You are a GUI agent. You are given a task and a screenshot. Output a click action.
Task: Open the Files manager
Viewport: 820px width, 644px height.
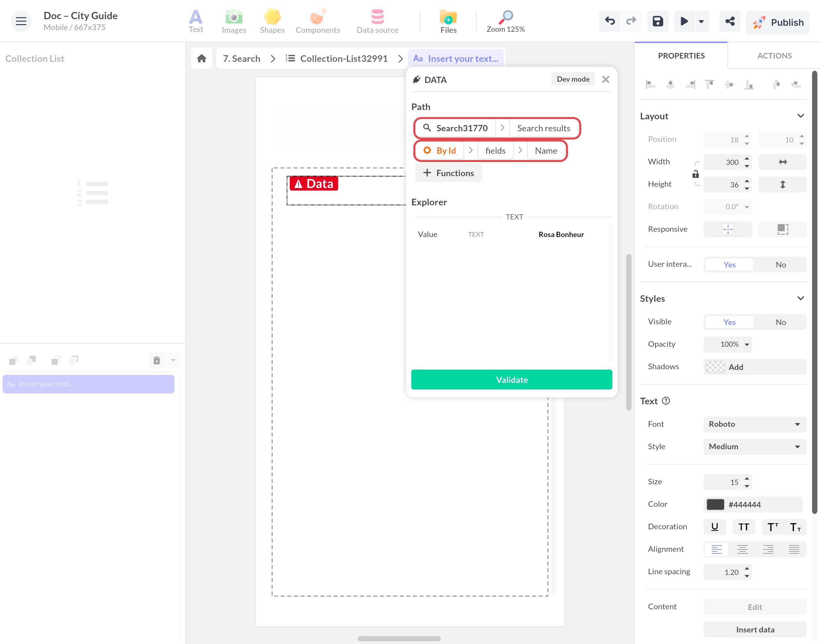coord(448,21)
